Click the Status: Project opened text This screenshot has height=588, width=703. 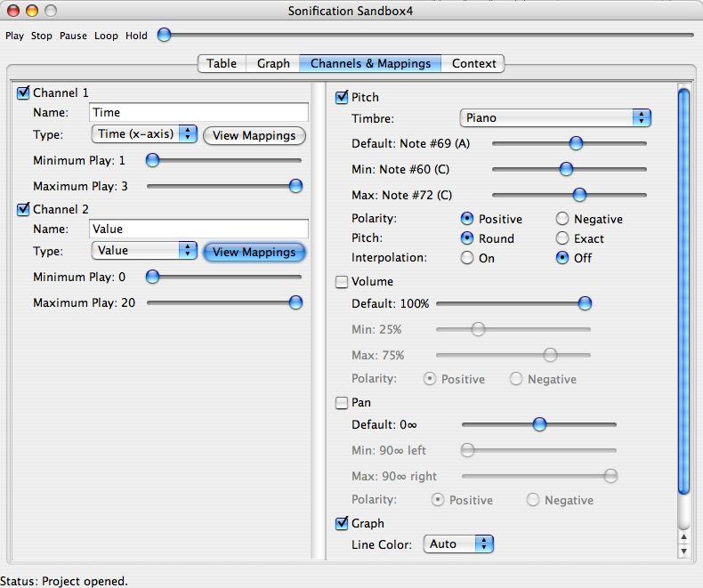pyautogui.click(x=64, y=581)
